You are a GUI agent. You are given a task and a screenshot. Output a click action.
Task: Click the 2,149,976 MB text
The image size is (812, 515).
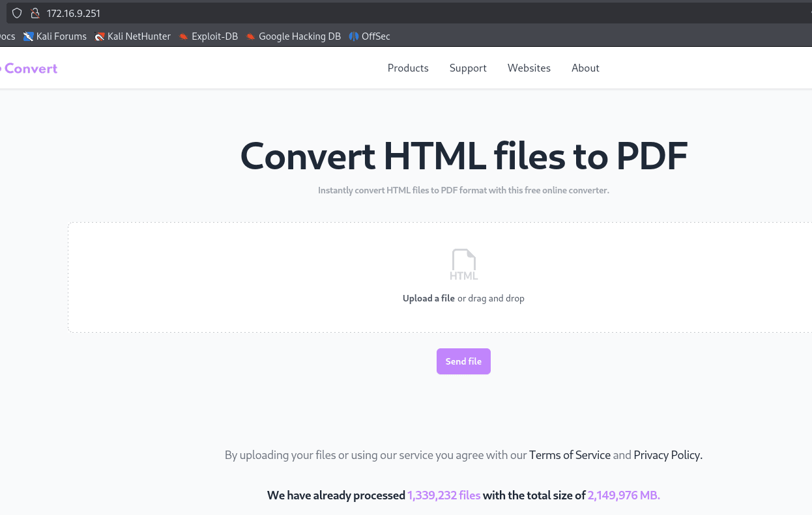pyautogui.click(x=624, y=495)
